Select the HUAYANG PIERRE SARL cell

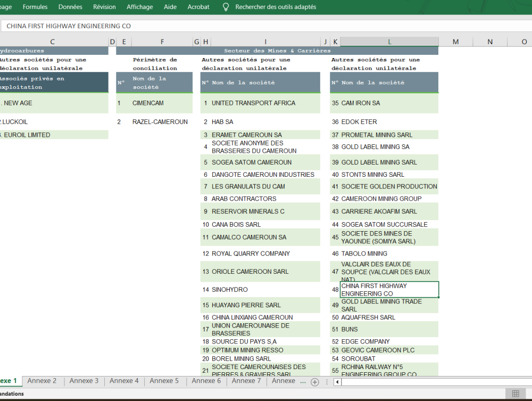[x=265, y=305]
